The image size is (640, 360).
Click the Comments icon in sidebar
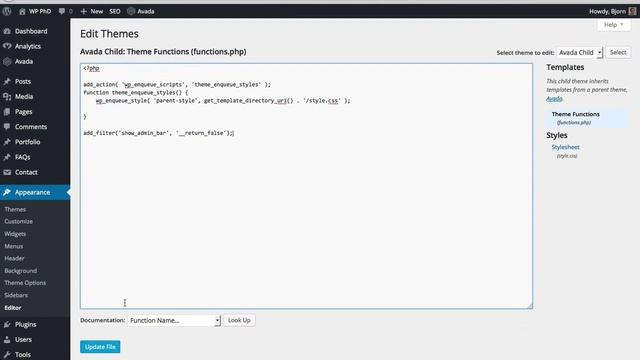click(7, 127)
